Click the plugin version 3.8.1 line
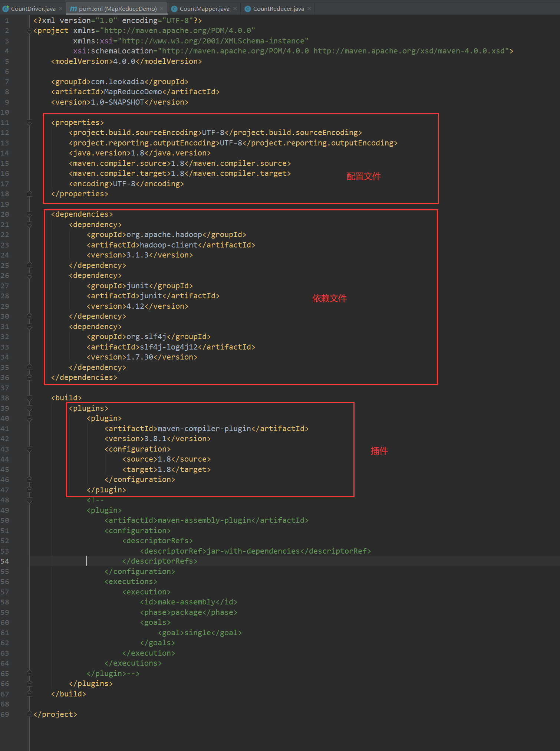 click(x=158, y=439)
